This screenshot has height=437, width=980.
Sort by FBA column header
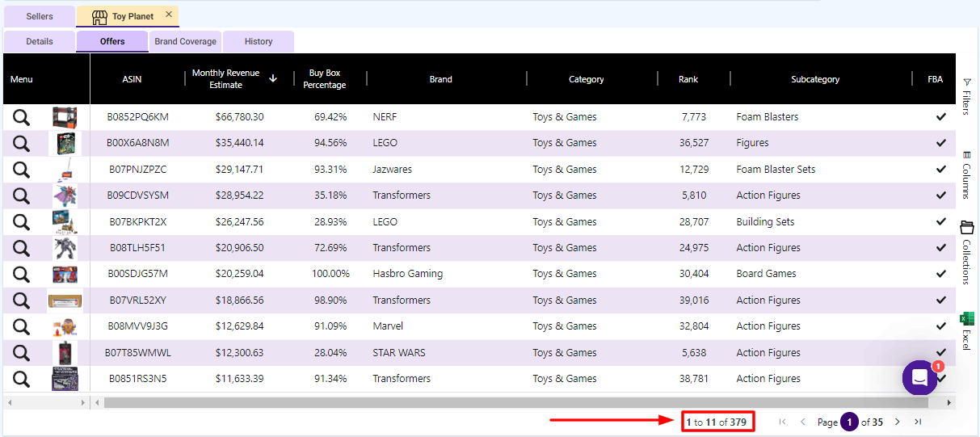pyautogui.click(x=935, y=79)
